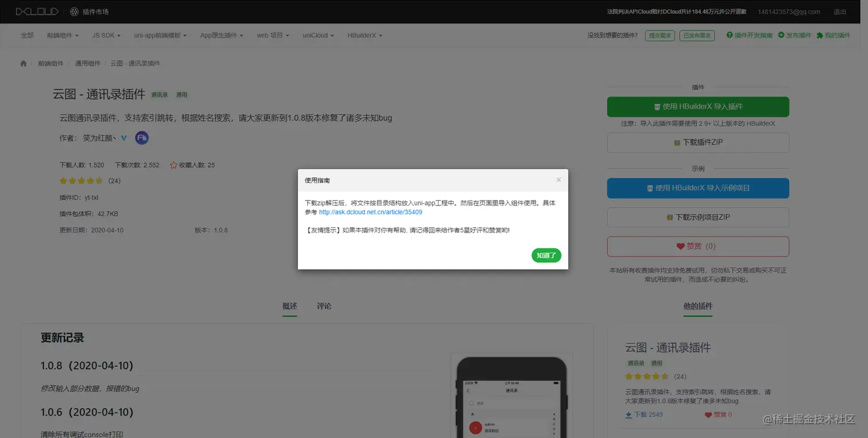Click the phone preview screenshot thumbnail
Viewport: 868px width, 438px height.
[x=511, y=395]
